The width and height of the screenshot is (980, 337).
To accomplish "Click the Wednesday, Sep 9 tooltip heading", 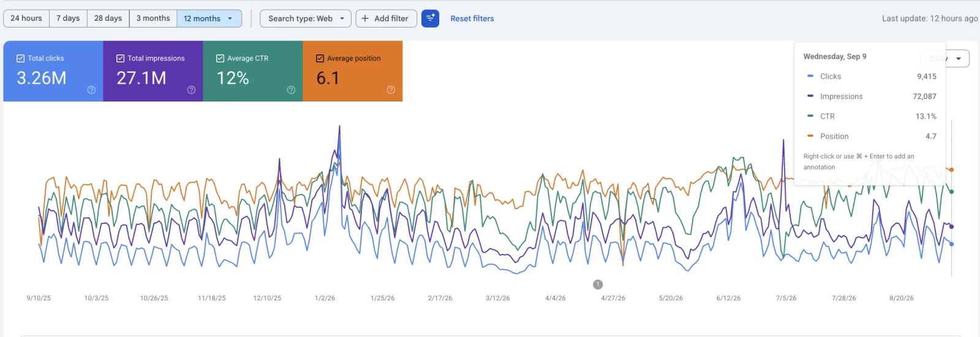I will click(x=835, y=56).
